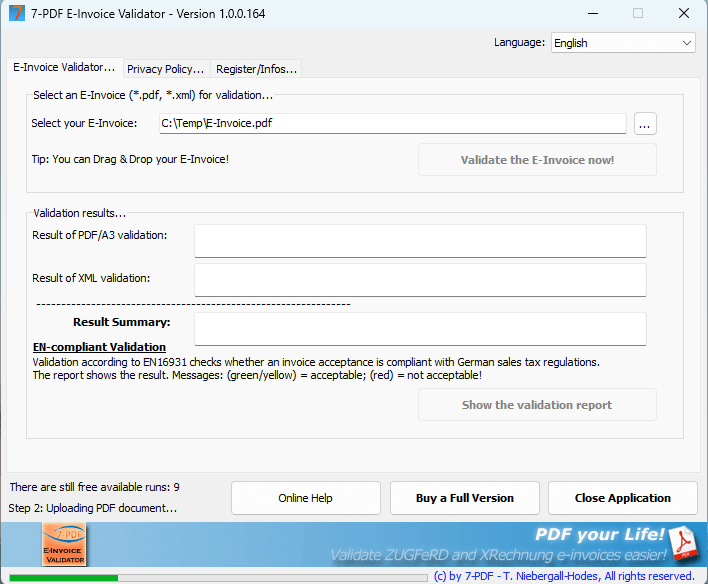Click Close Application button
The width and height of the screenshot is (708, 584).
(x=623, y=498)
